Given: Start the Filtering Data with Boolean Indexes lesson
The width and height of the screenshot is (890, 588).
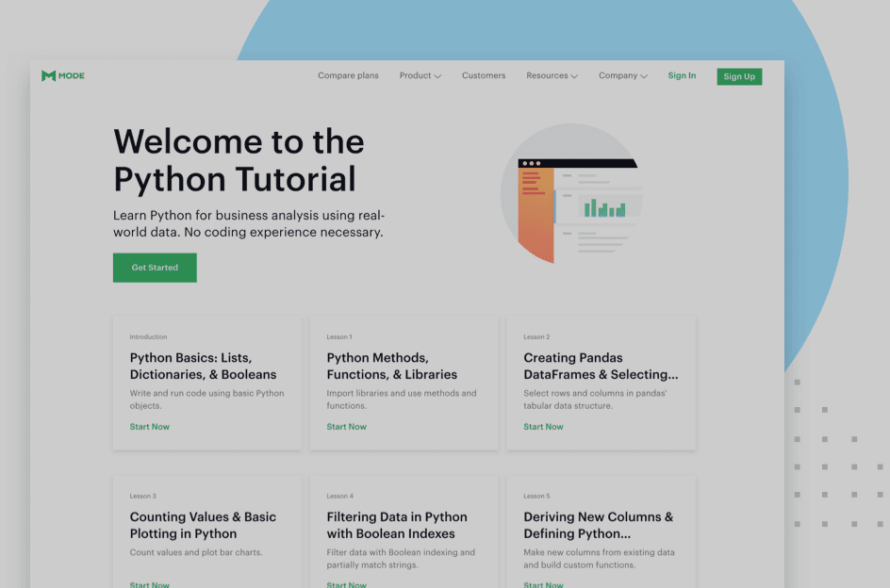Looking at the screenshot, I should point(346,584).
